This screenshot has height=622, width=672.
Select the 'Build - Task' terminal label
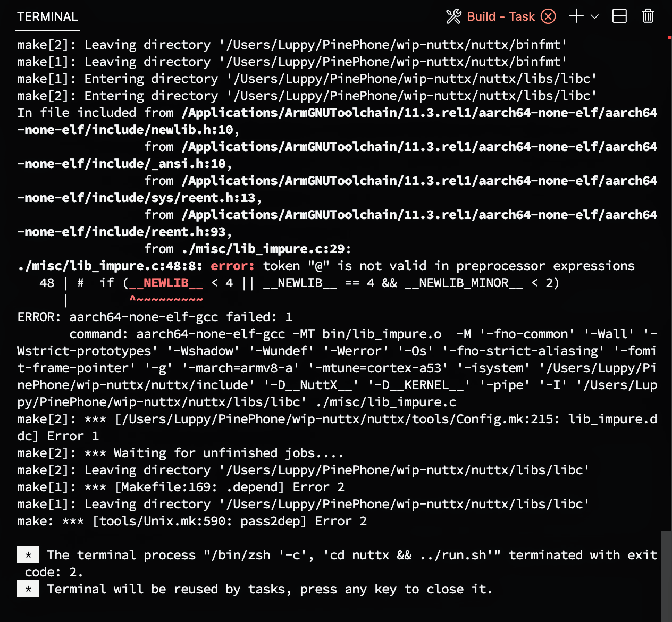coord(500,16)
